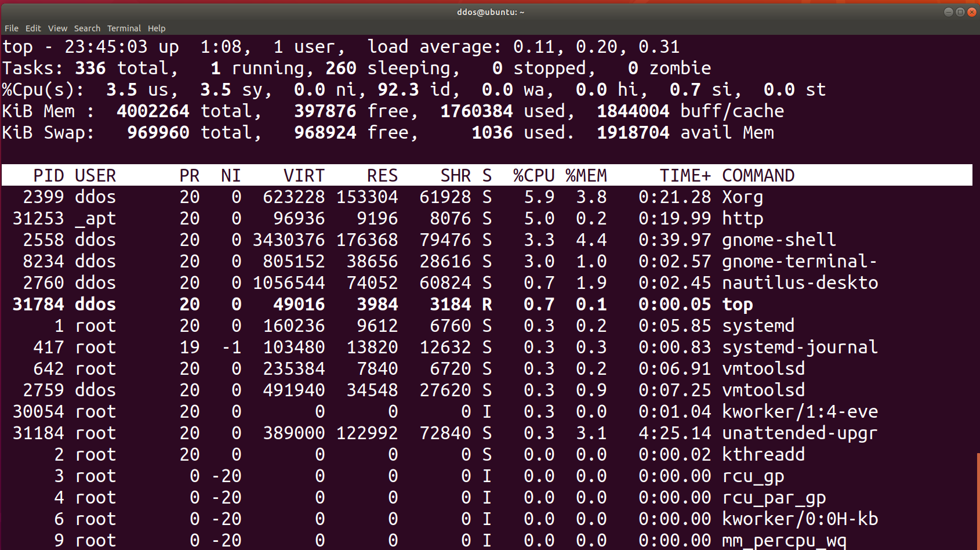Select the kthreadd command text
Screen dimensions: 980x550
[764, 455]
